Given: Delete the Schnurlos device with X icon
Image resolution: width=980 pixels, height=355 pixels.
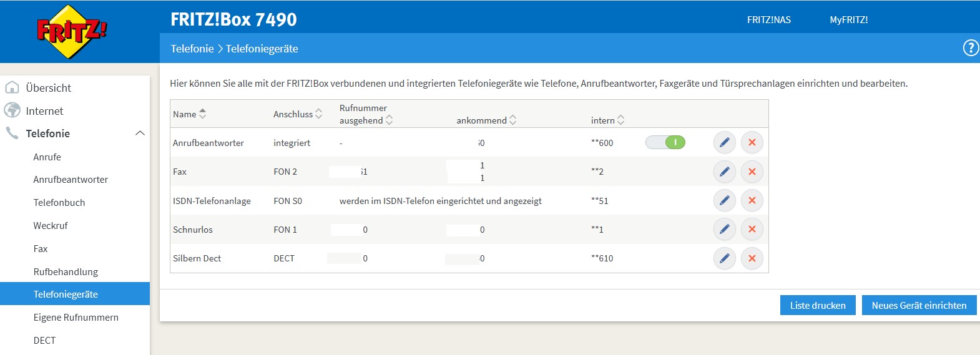Looking at the screenshot, I should 752,229.
